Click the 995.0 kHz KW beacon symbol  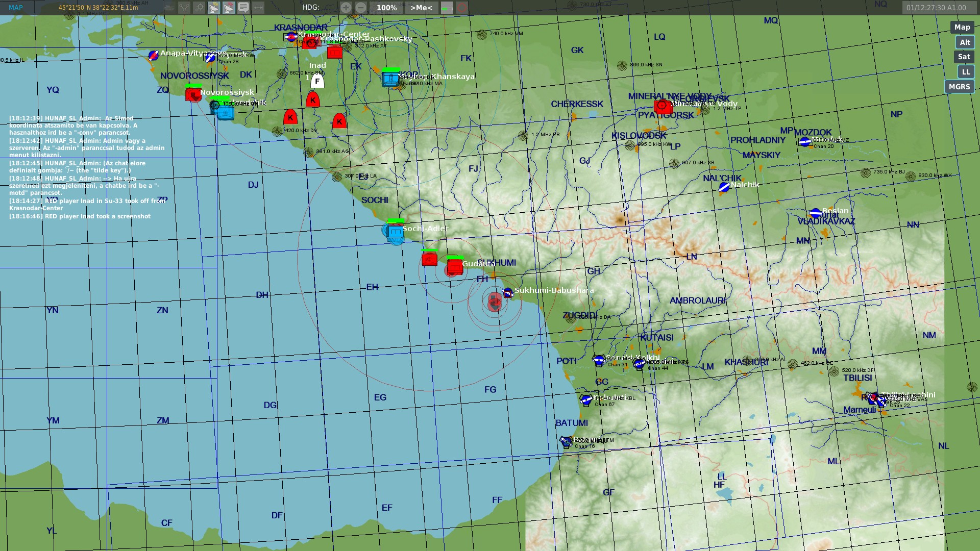tap(630, 145)
